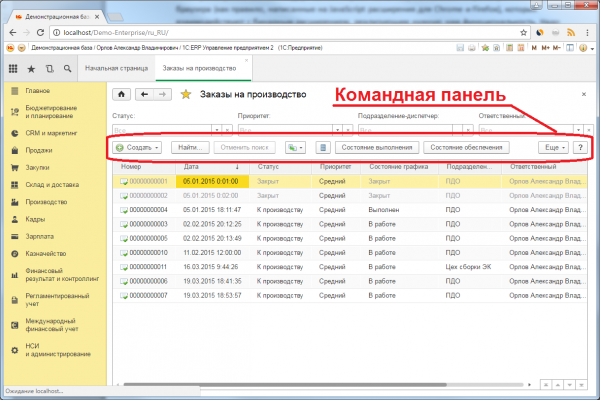Click the favorites star in top toolbar
Image resolution: width=600 pixels, height=400 pixels.
point(30,69)
